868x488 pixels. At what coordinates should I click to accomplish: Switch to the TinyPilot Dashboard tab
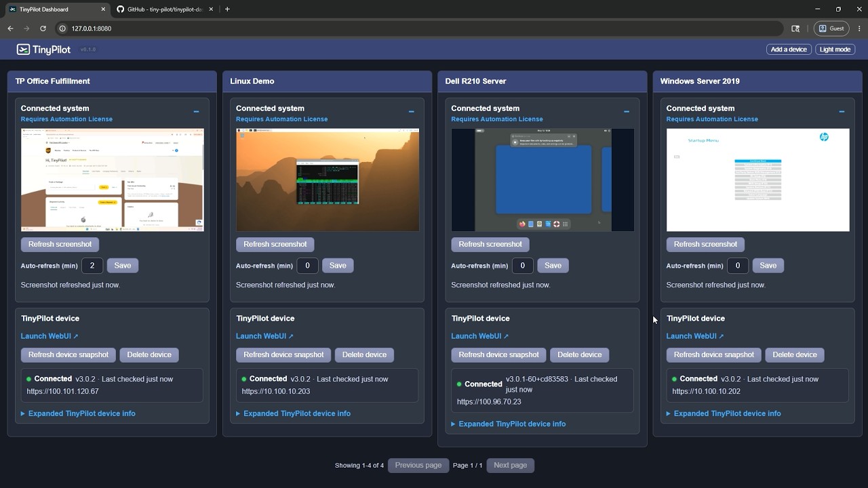pyautogui.click(x=58, y=9)
